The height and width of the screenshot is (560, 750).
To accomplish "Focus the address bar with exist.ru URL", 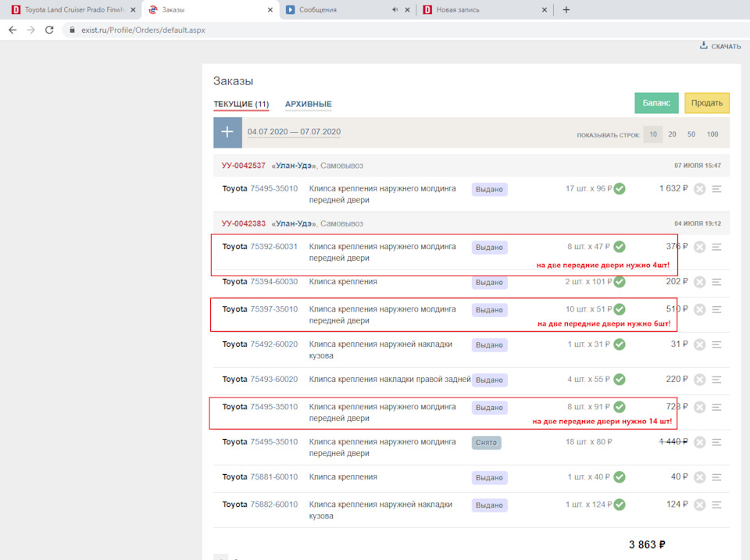I will pyautogui.click(x=143, y=30).
